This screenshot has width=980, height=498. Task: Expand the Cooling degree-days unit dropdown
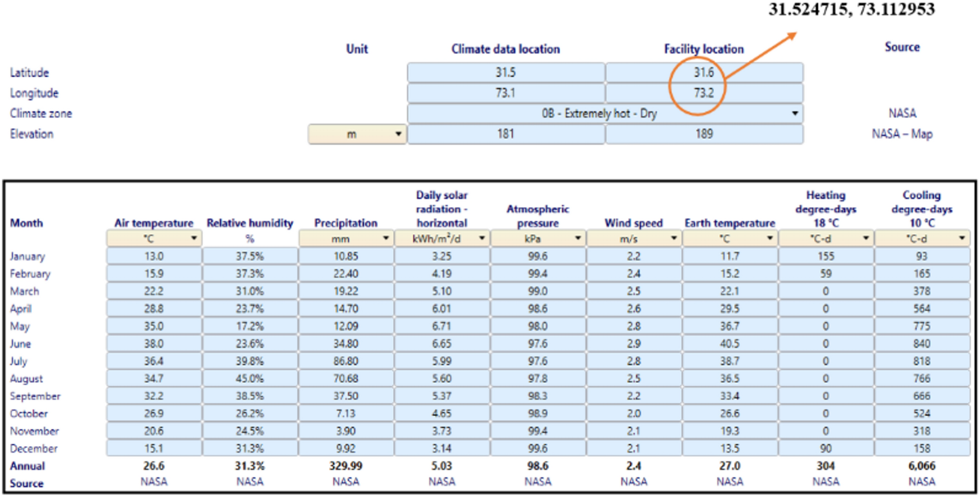[922, 239]
